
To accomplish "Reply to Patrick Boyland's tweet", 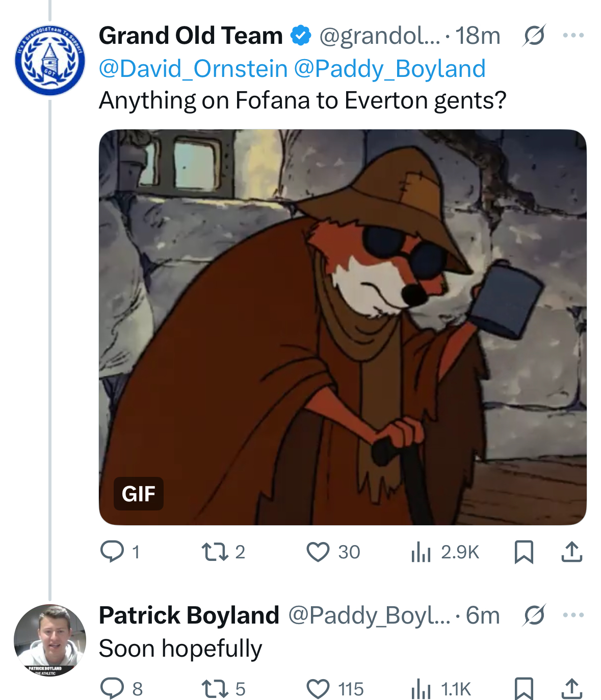I will 112,689.
